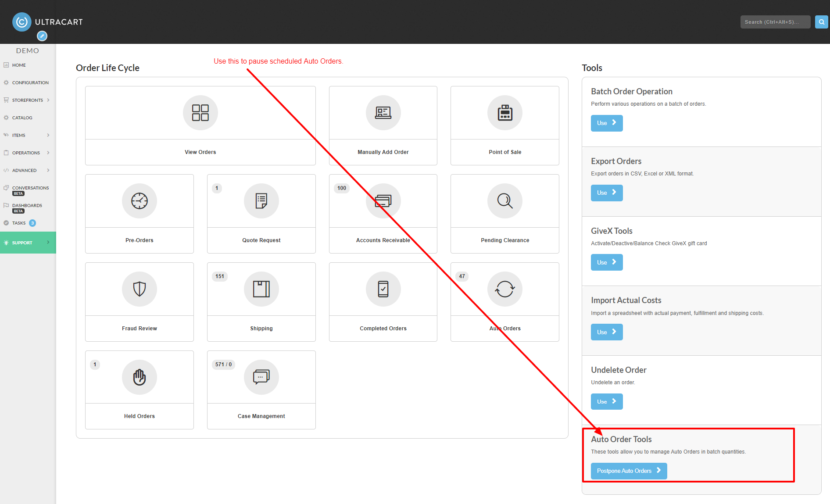
Task: Click the Advanced code icon
Action: click(x=6, y=170)
